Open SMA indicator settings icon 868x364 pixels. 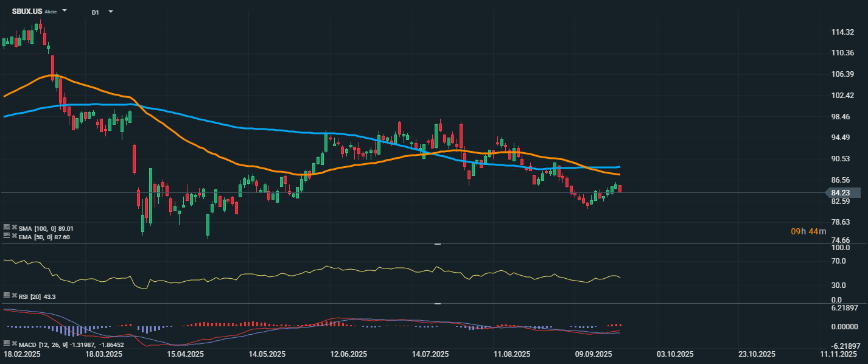(x=7, y=228)
